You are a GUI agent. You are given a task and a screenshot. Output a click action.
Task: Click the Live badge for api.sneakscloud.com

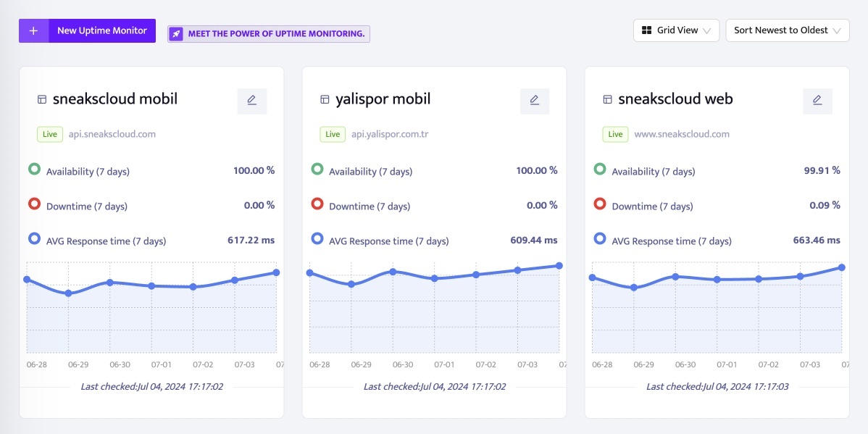click(x=50, y=135)
